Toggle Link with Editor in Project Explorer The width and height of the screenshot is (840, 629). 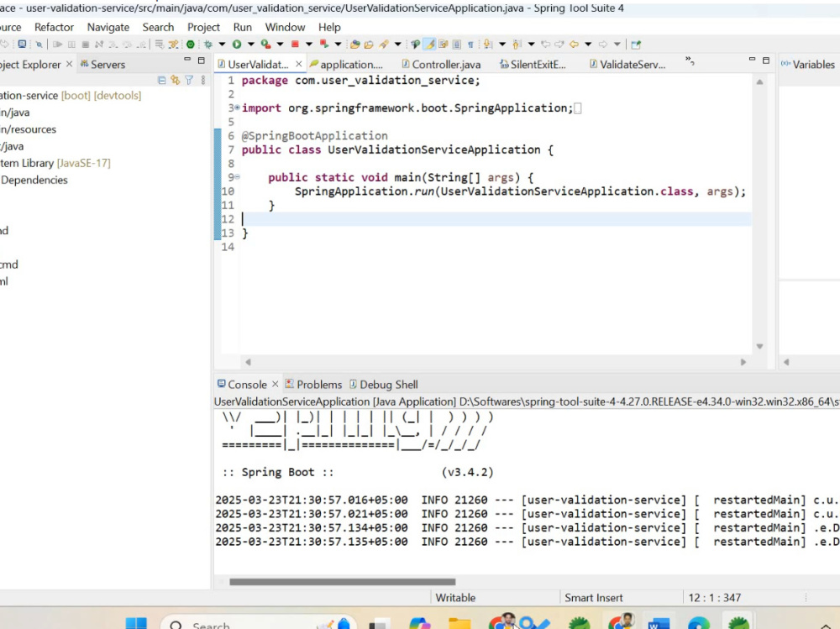176,80
